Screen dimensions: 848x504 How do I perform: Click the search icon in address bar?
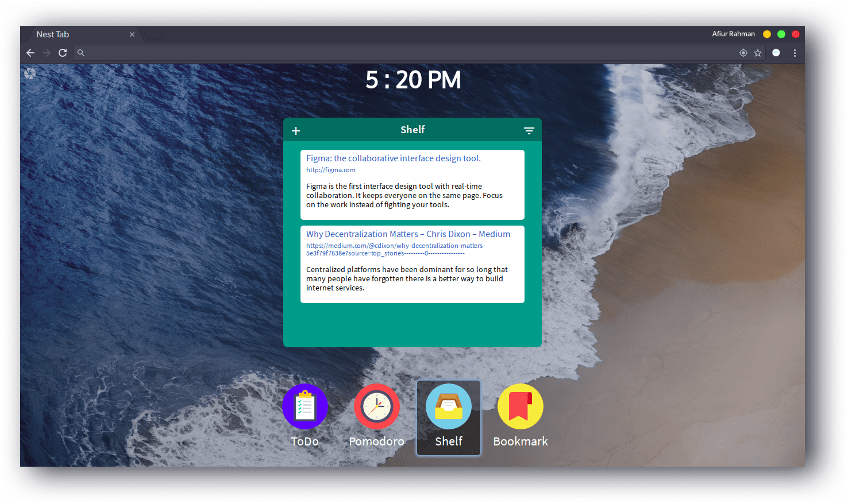[x=81, y=53]
